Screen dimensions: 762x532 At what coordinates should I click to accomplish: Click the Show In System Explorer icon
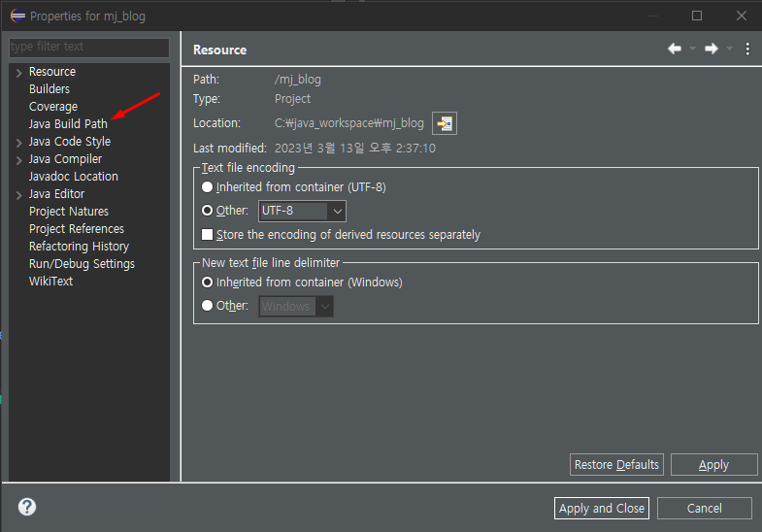pyautogui.click(x=445, y=123)
